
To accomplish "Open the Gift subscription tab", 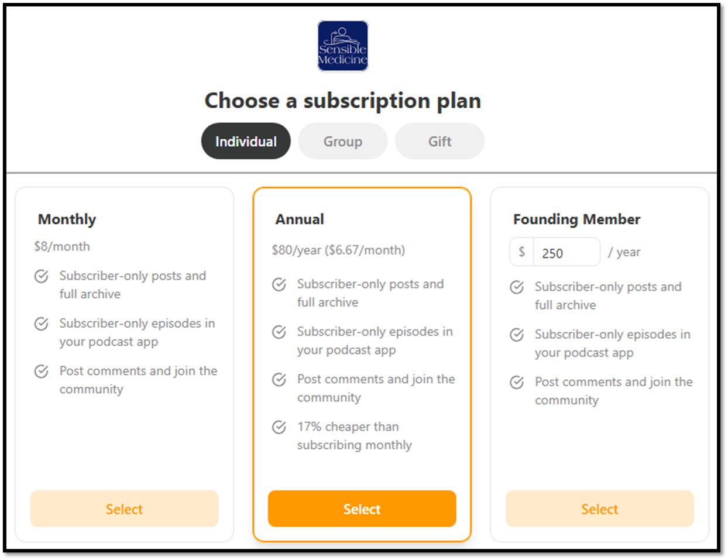I will point(439,142).
